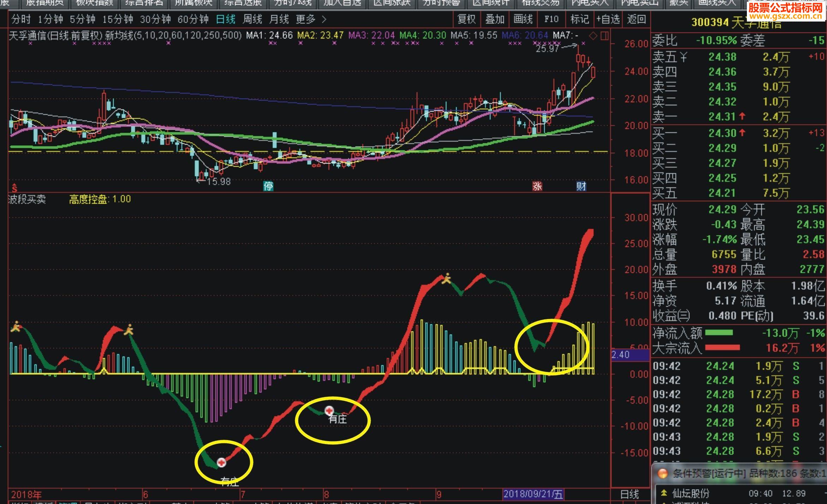Image resolution: width=827 pixels, height=504 pixels.
Task: Switch to the 15分钟 period tab
Action: coord(118,19)
